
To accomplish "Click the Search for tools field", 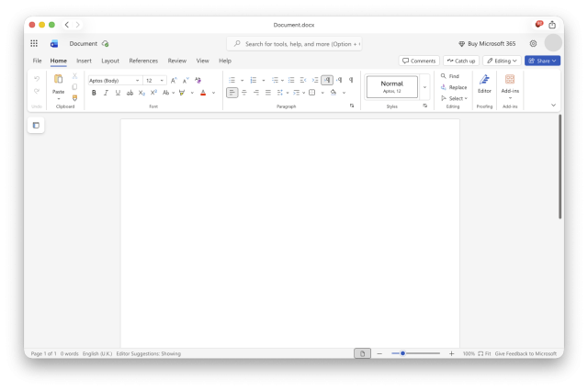I will pyautogui.click(x=294, y=44).
